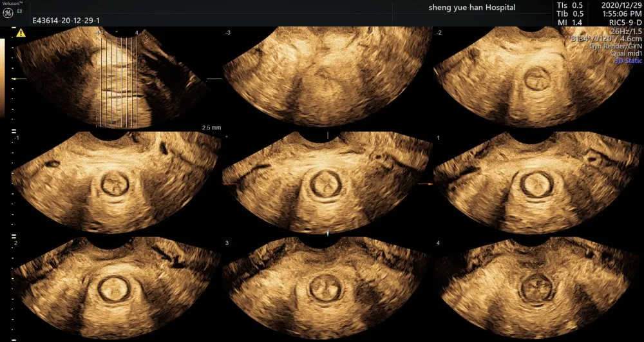This screenshot has width=644, height=342.
Task: Click the MI 1.4 value
Action: coord(570,23)
